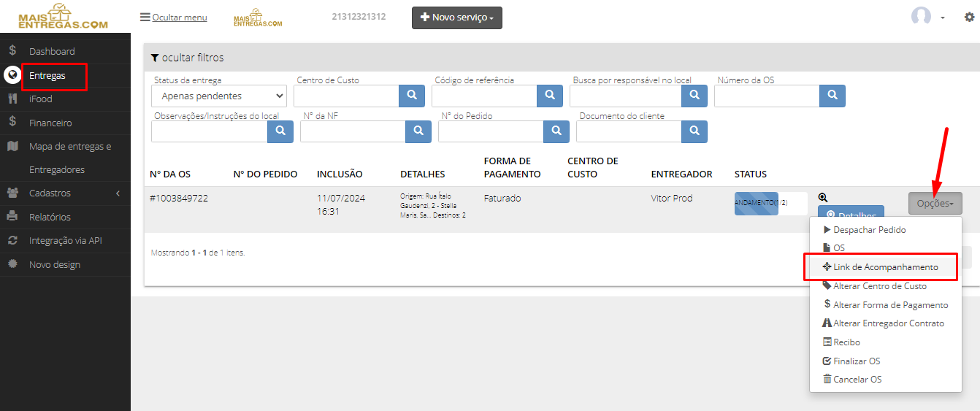Search by Documento do cliente
The image size is (980, 411).
coord(694,131)
